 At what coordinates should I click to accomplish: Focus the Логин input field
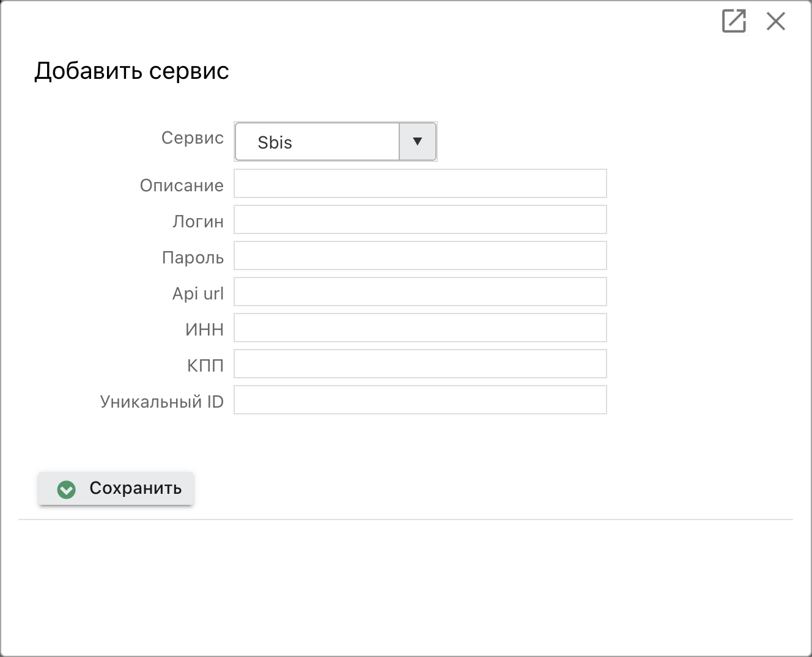(420, 219)
